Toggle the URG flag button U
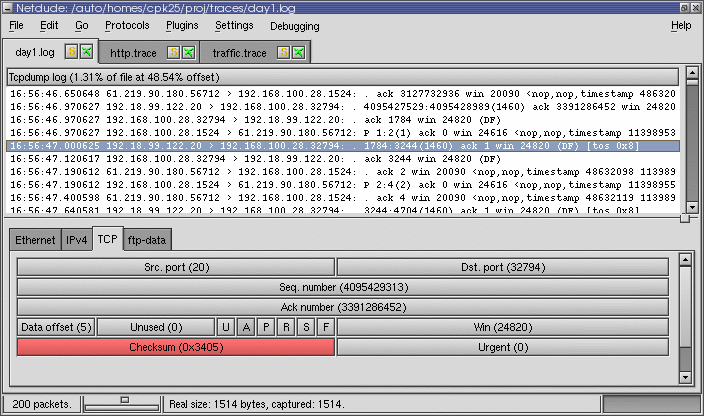The height and width of the screenshot is (416, 704). pos(226,327)
